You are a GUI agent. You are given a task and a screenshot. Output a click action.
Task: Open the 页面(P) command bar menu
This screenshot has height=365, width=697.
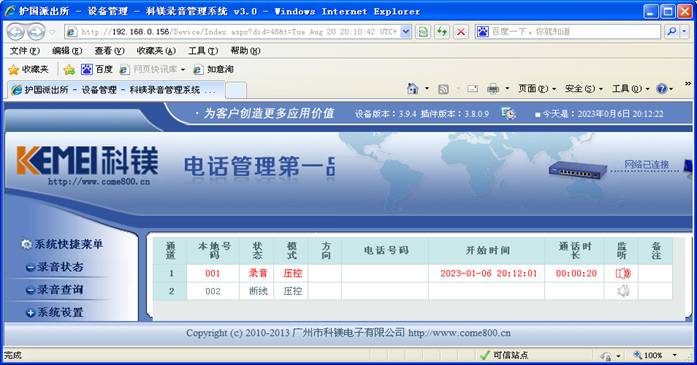537,89
